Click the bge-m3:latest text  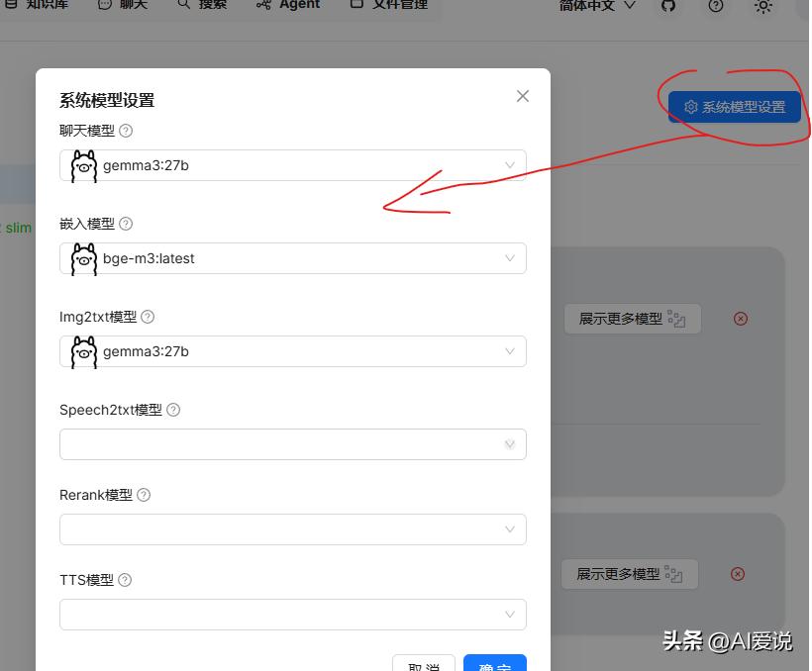[149, 258]
